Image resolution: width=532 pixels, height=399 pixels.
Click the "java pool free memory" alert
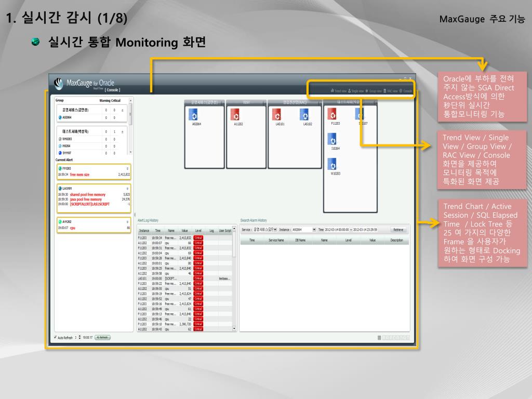[86, 199]
